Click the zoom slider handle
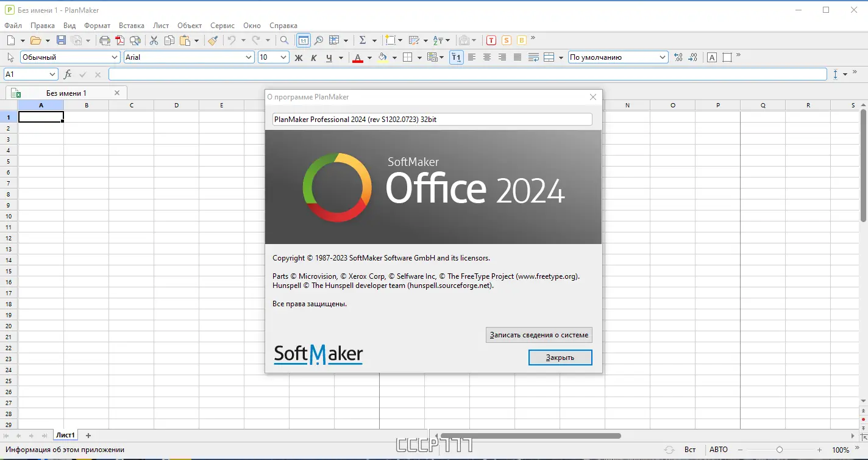 tap(780, 450)
